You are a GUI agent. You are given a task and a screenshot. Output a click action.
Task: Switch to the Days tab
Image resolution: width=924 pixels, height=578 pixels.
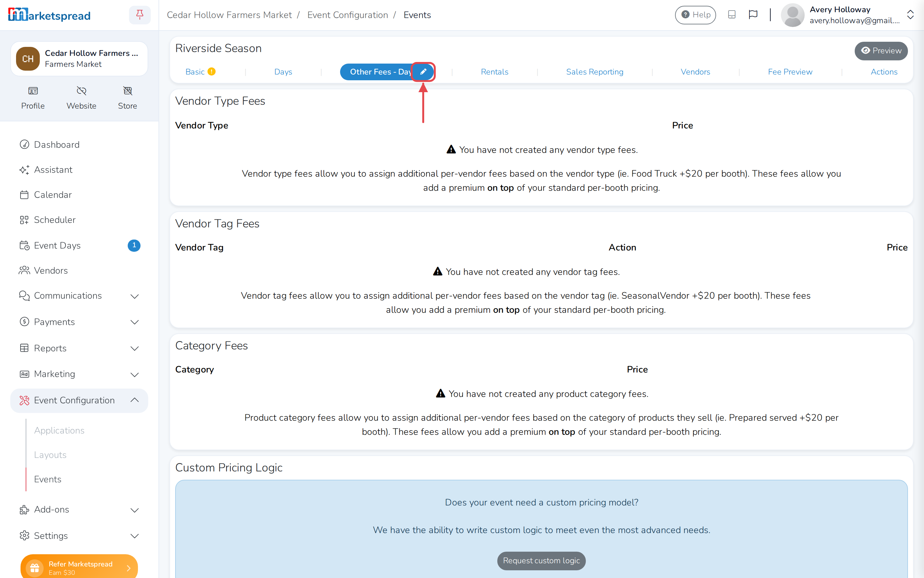click(x=283, y=72)
